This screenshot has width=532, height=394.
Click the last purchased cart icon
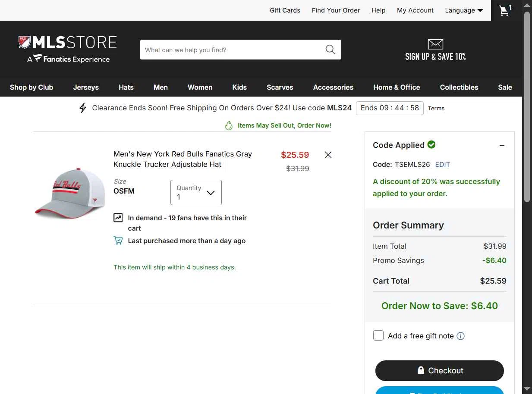click(x=118, y=241)
